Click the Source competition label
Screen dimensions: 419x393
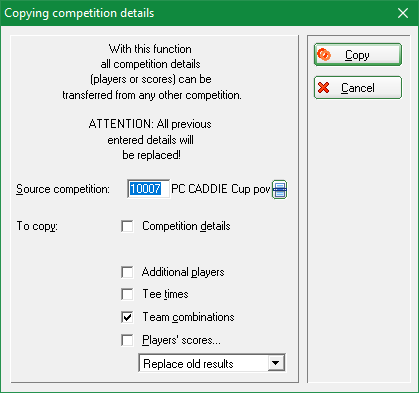click(x=63, y=189)
